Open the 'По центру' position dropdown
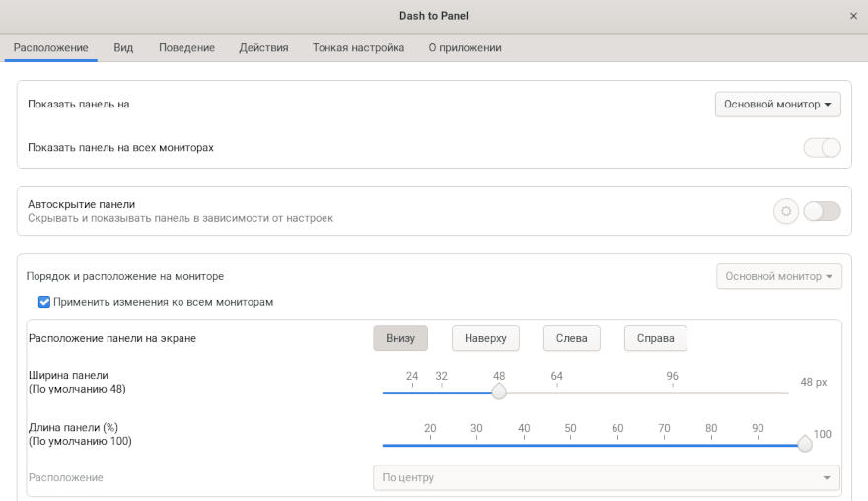Image resolution: width=868 pixels, height=501 pixels. click(606, 478)
